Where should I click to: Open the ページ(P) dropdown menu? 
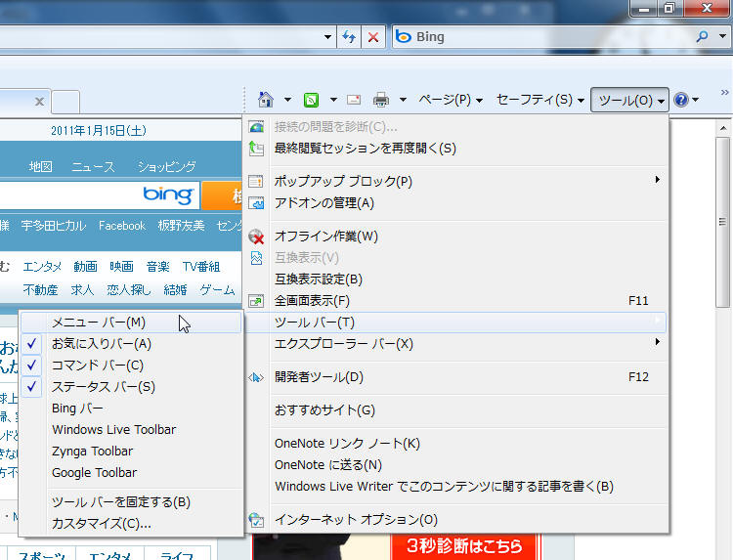coord(451,100)
